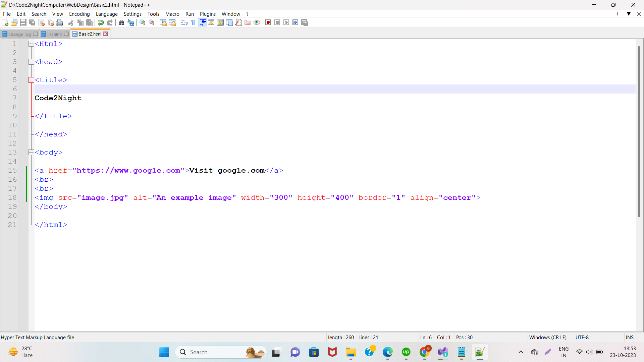
Task: Toggle the monitoring eye icon
Action: click(x=257, y=22)
